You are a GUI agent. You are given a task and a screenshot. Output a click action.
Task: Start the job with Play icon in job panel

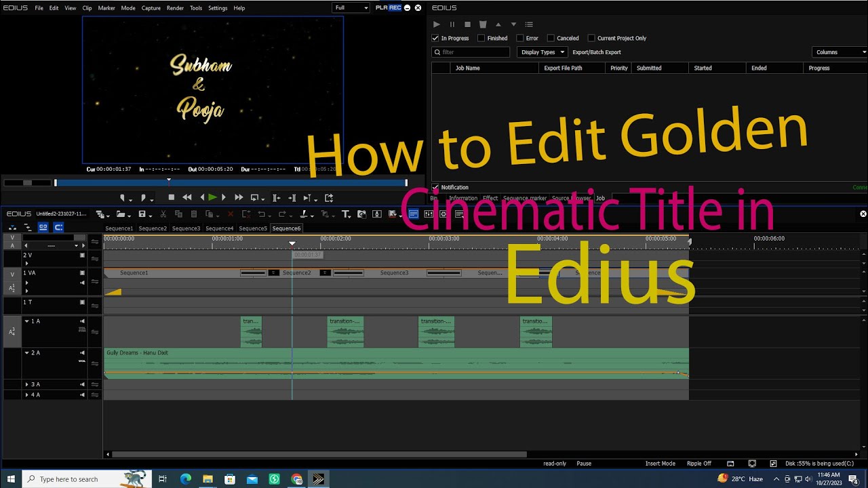436,24
